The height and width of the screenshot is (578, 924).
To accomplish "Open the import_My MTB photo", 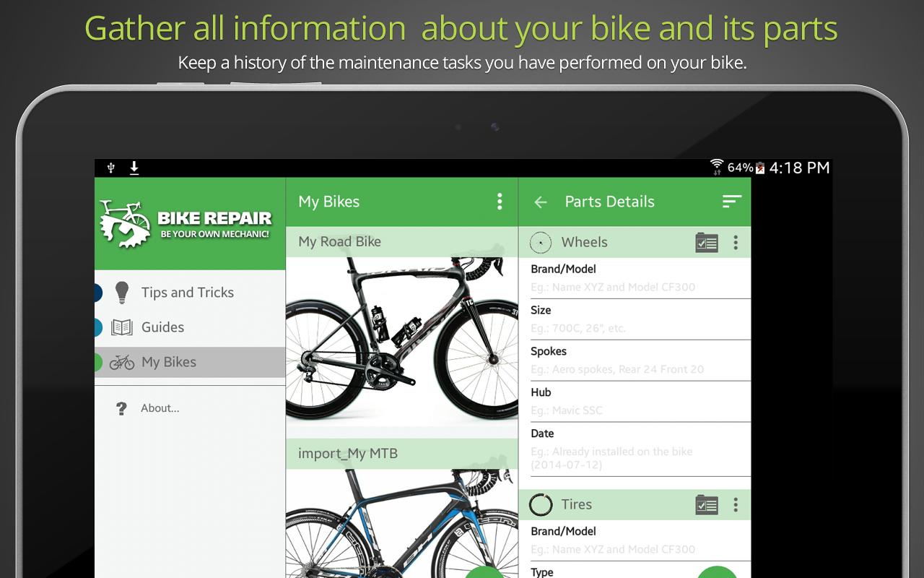I will 402,524.
